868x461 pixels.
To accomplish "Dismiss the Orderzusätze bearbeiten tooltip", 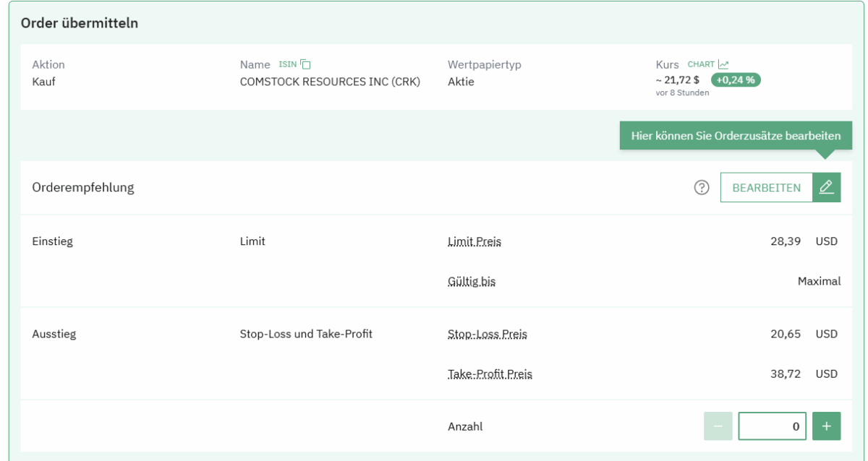I will pyautogui.click(x=735, y=135).
